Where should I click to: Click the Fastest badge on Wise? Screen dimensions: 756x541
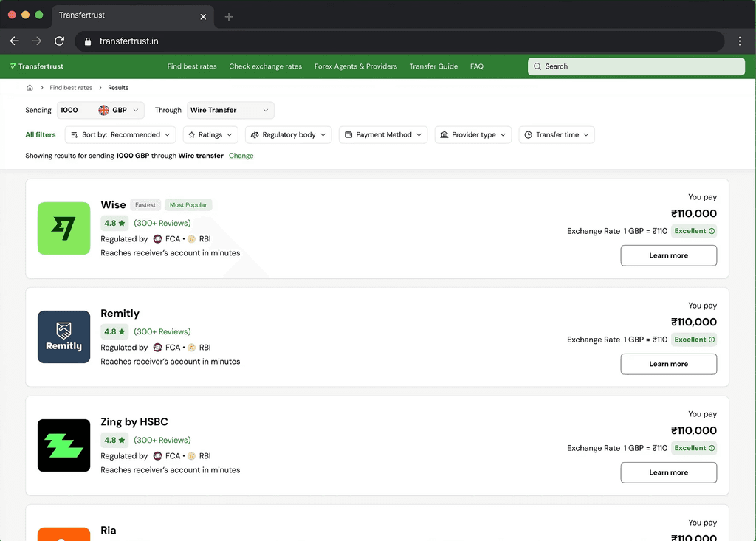click(x=145, y=205)
